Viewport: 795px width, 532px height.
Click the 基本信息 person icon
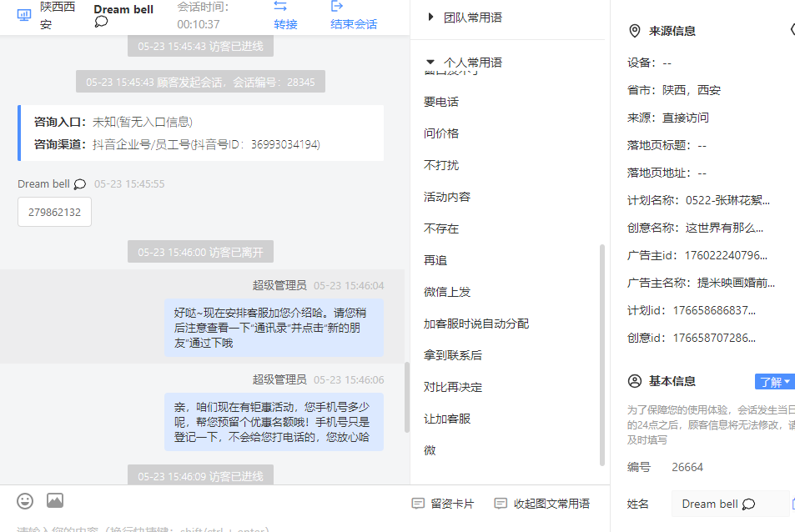(634, 381)
